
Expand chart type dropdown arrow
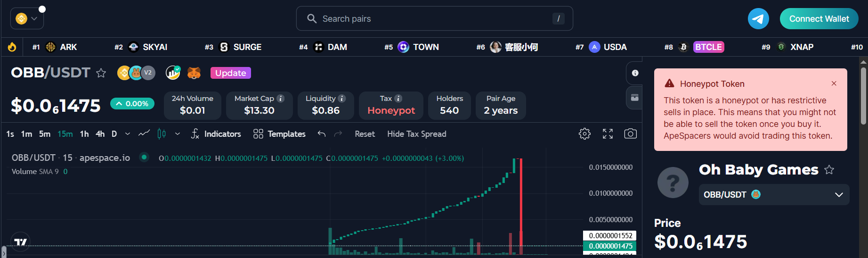(x=178, y=134)
